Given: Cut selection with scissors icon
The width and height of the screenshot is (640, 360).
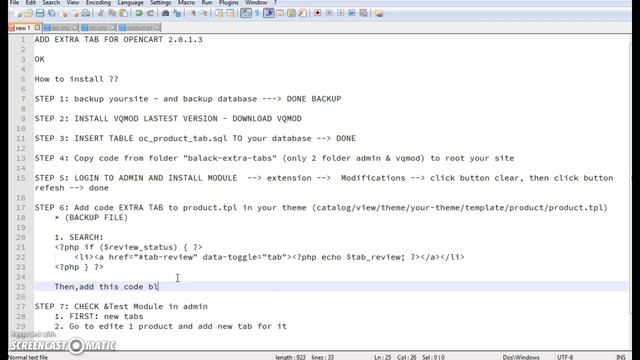Looking at the screenshot, I should (x=100, y=13).
